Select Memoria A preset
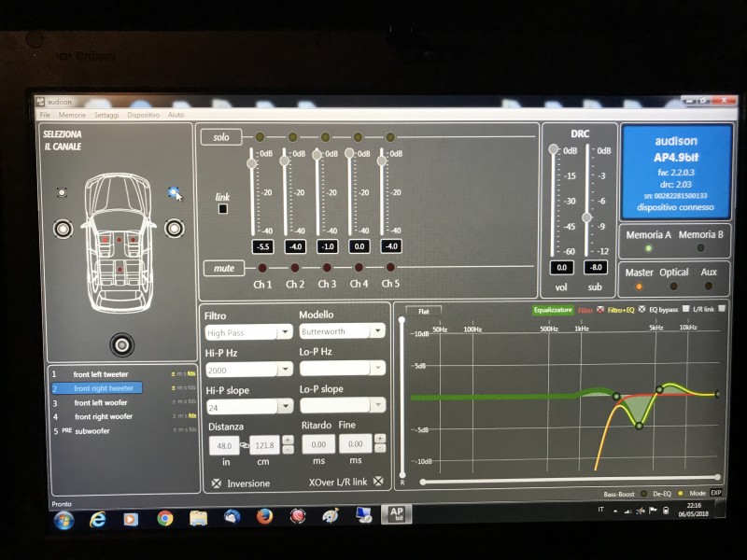The width and height of the screenshot is (747, 560). coord(648,248)
